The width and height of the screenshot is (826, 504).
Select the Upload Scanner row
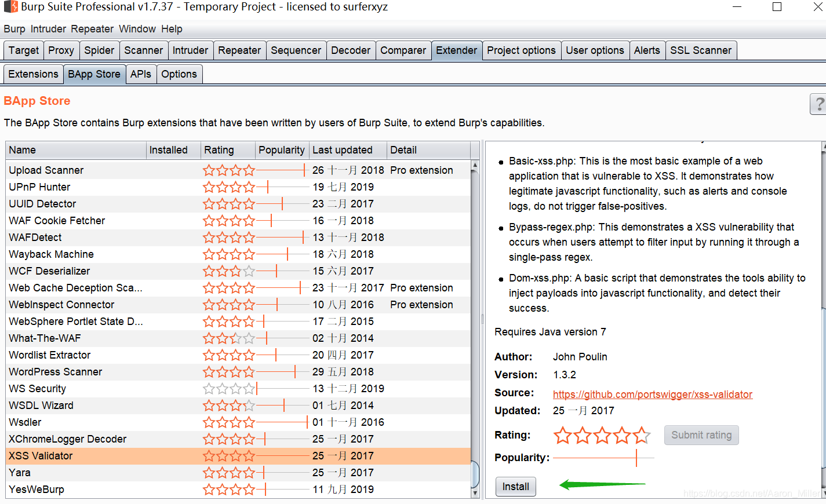click(238, 170)
